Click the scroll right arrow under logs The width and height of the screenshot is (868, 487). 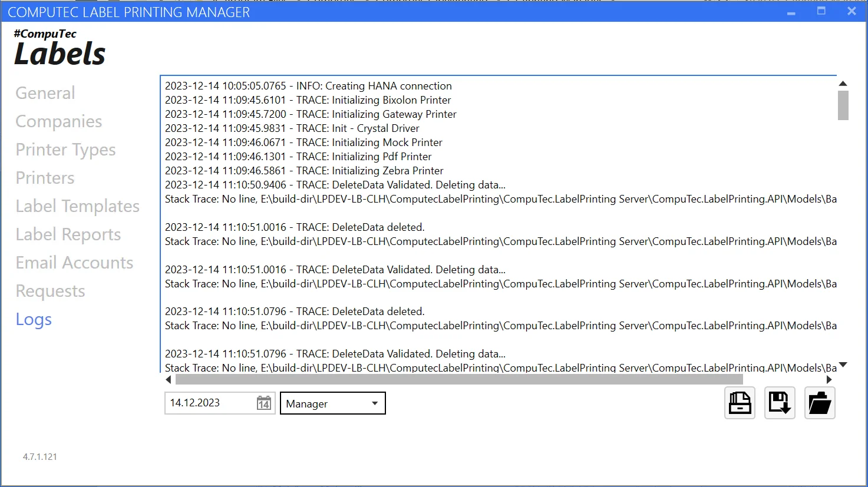[829, 380]
